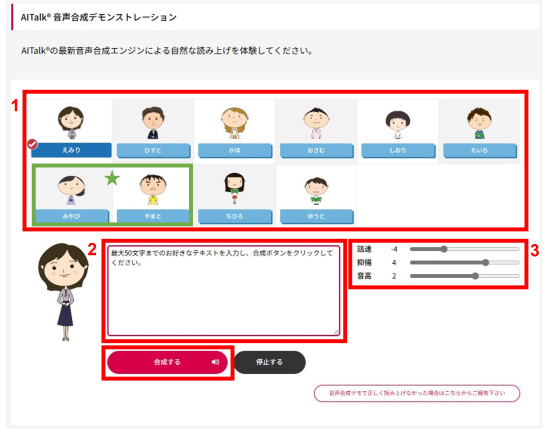Choose the やまと voice character avatar
The width and height of the screenshot is (550, 429).
[x=153, y=189]
